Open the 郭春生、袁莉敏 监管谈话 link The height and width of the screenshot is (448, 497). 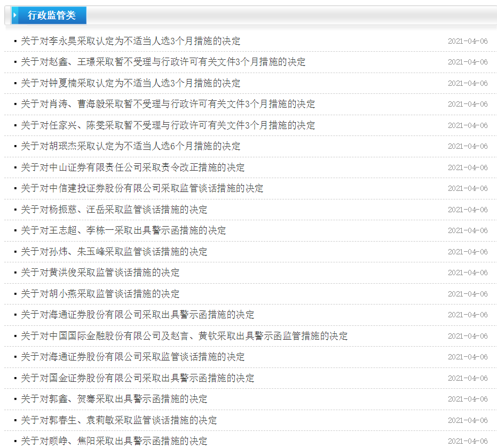119,420
